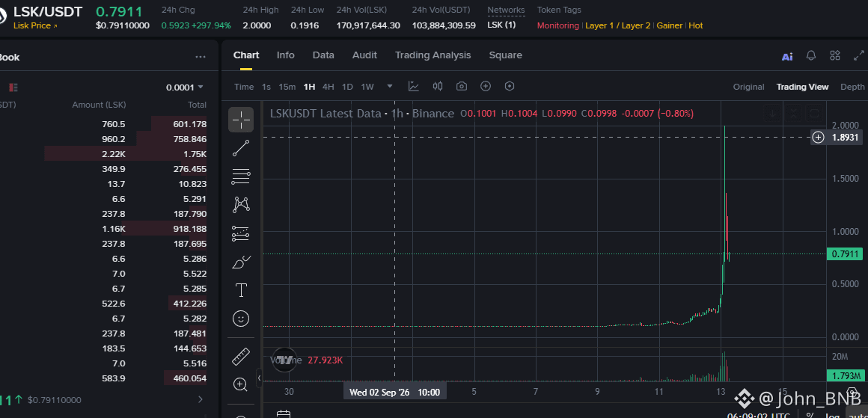868x418 pixels.
Task: Open the 0.0001 price precision dropdown
Action: [185, 87]
